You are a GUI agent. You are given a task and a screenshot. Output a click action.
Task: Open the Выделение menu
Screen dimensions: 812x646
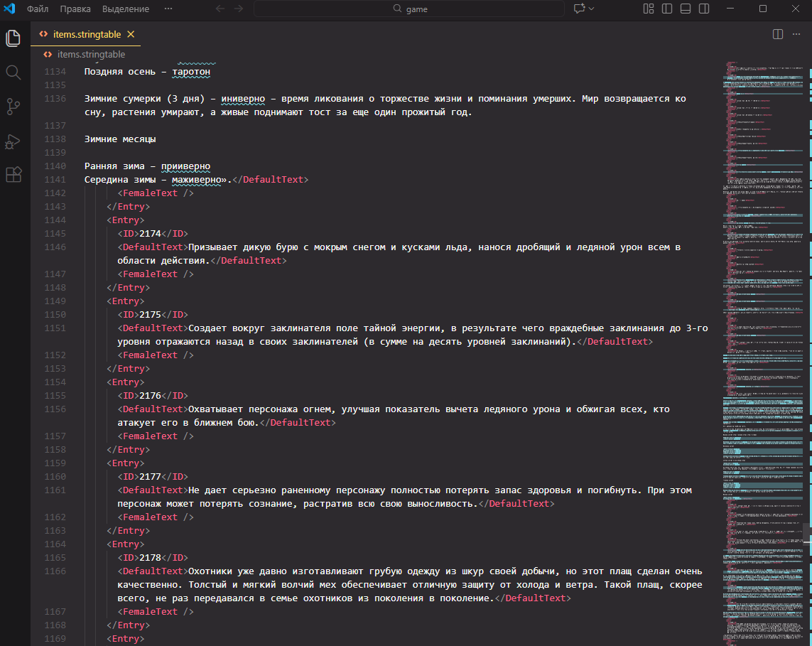[x=125, y=9]
